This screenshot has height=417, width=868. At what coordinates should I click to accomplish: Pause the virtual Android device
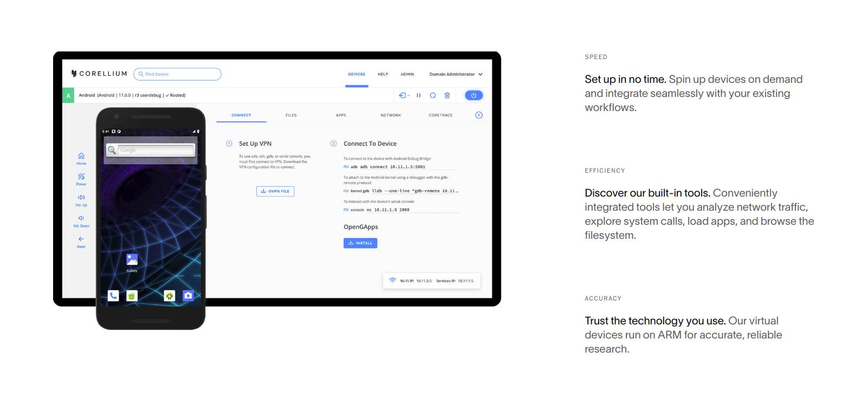[x=418, y=95]
